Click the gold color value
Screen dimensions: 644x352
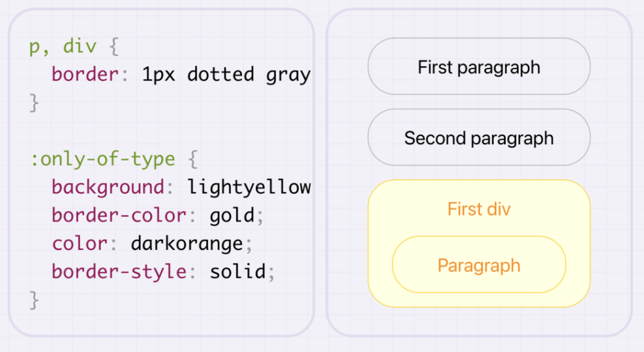(x=232, y=215)
